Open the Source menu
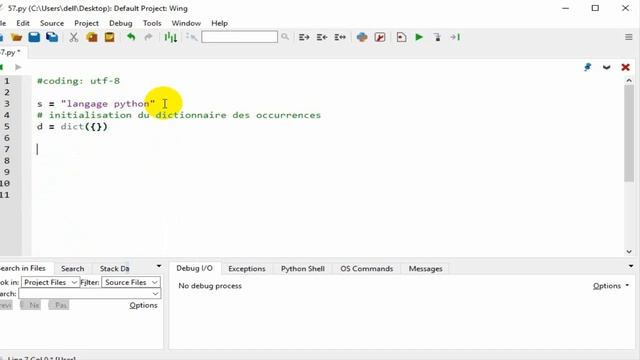Image resolution: width=640 pixels, height=360 pixels. [x=52, y=23]
